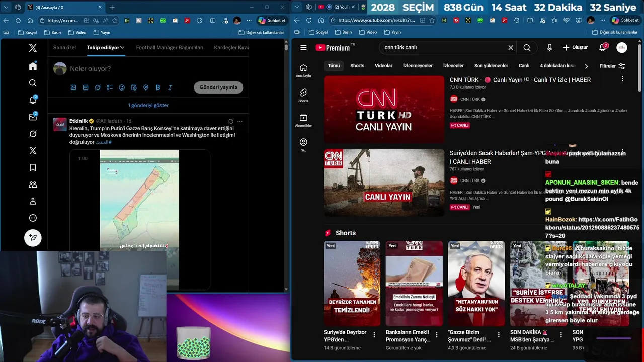Image resolution: width=644 pixels, height=362 pixels.
Task: Open Abonelikler in YouTube sidebar
Action: pyautogui.click(x=303, y=120)
